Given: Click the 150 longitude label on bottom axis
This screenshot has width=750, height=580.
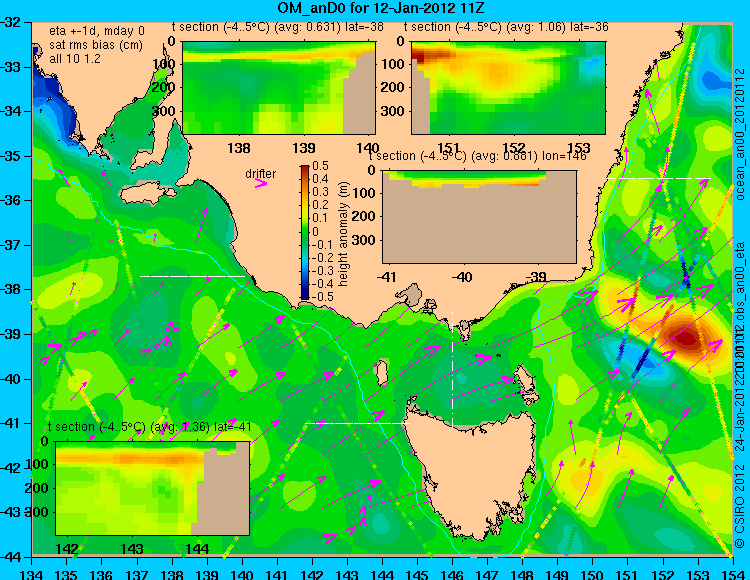Looking at the screenshot, I should click(592, 574).
